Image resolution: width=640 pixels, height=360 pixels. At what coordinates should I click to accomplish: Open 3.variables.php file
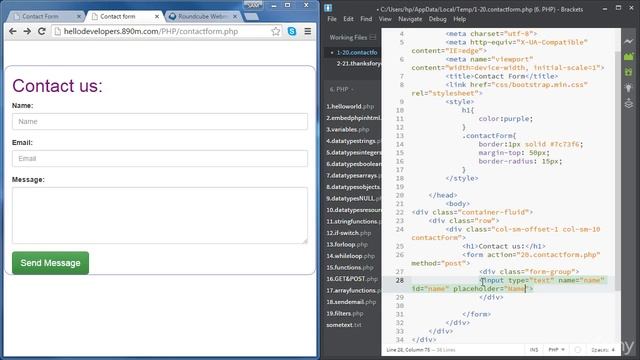pos(347,129)
